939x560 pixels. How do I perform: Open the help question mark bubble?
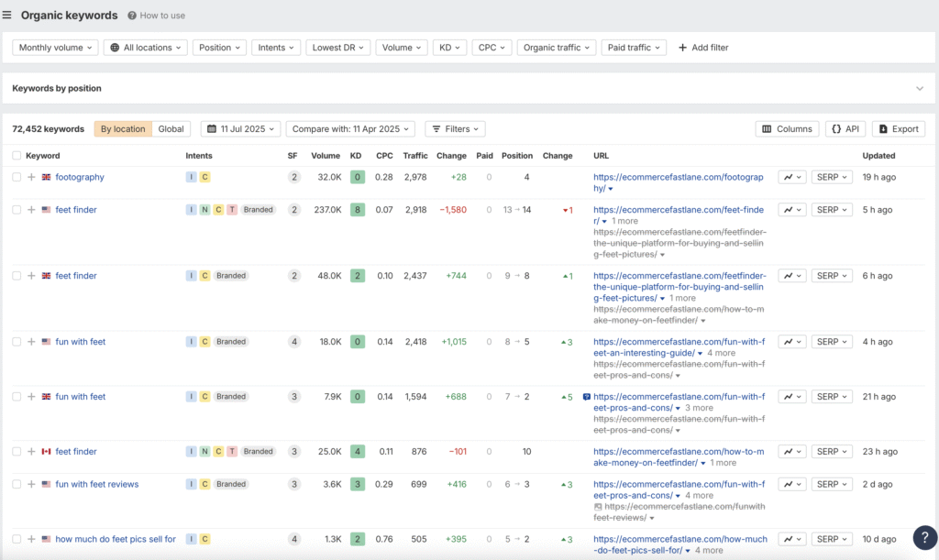coord(924,538)
